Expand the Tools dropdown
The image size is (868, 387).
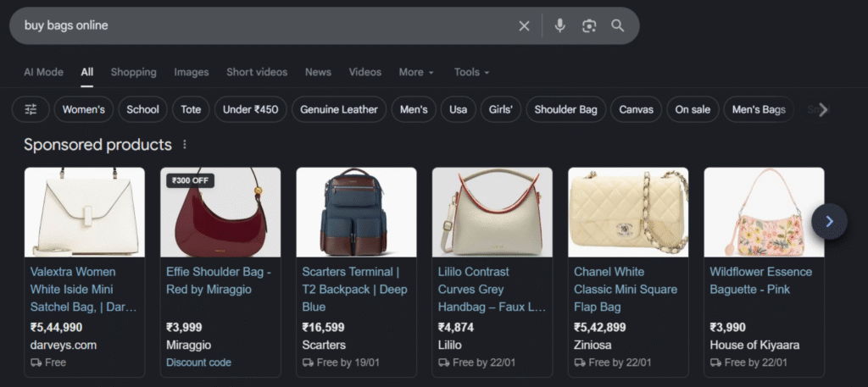click(x=471, y=73)
